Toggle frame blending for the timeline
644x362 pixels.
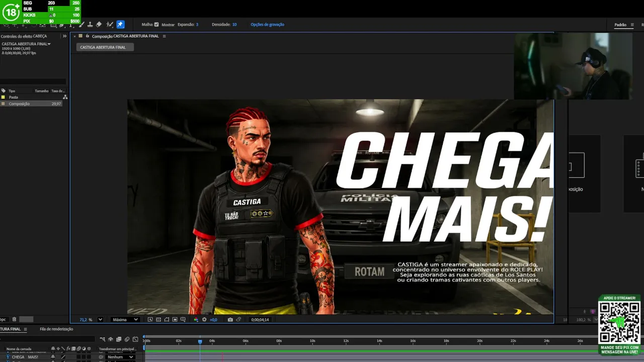pos(119,339)
